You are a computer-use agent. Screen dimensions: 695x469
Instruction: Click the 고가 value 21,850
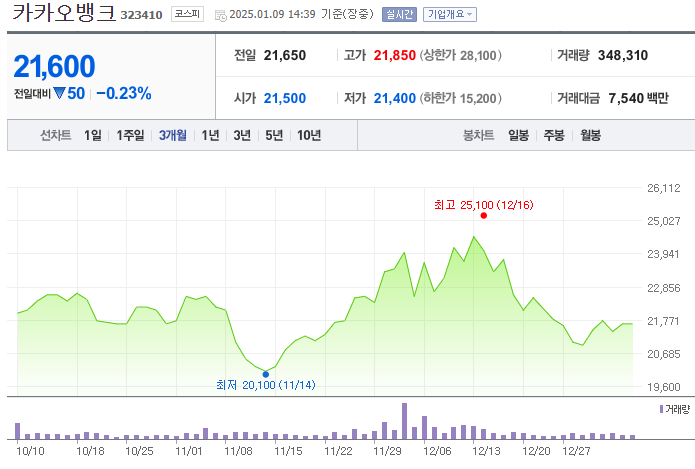394,55
